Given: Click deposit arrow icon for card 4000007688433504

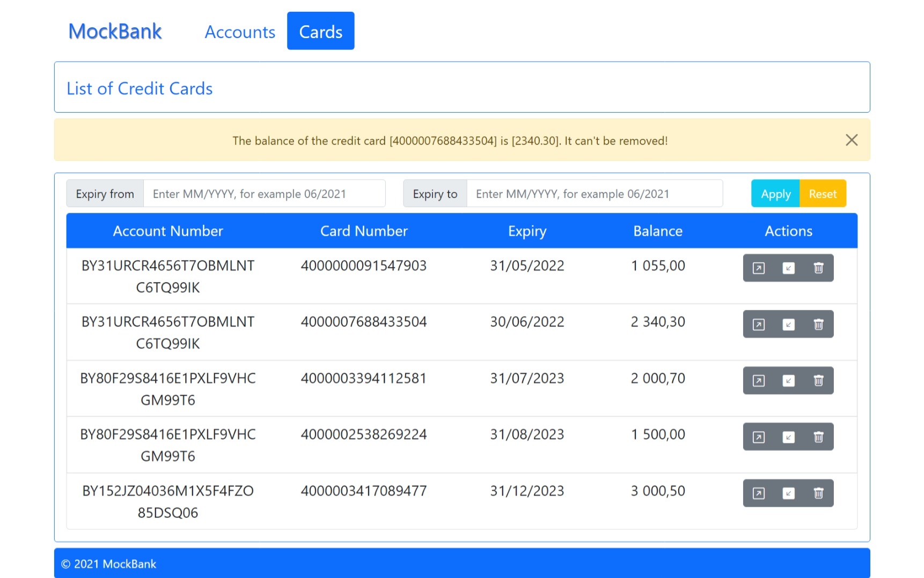Looking at the screenshot, I should (x=788, y=324).
